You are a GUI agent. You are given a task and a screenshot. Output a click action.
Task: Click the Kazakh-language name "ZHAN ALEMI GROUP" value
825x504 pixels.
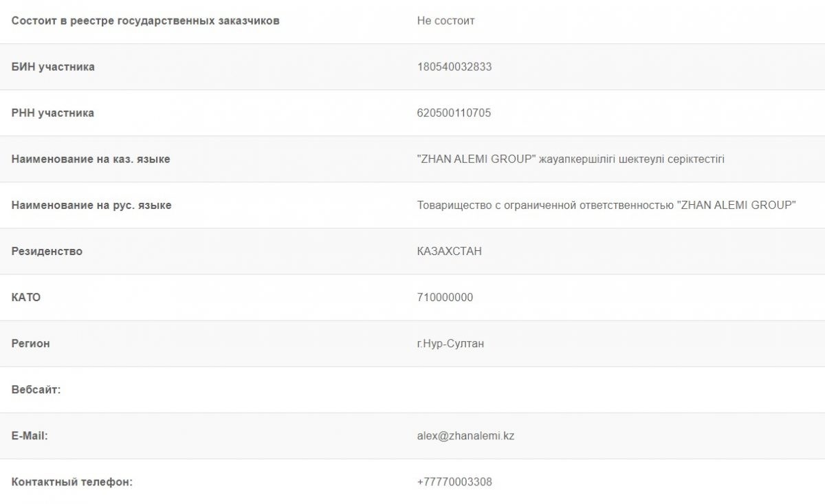(x=571, y=159)
